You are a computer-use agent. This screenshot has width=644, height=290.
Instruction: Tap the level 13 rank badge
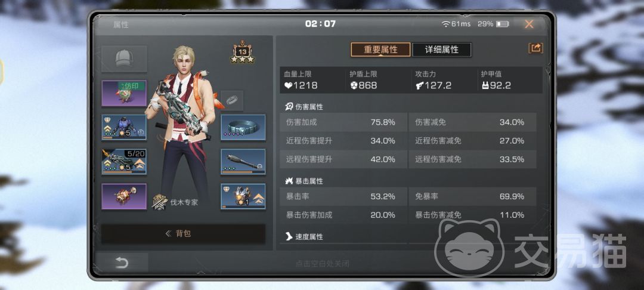(x=242, y=52)
